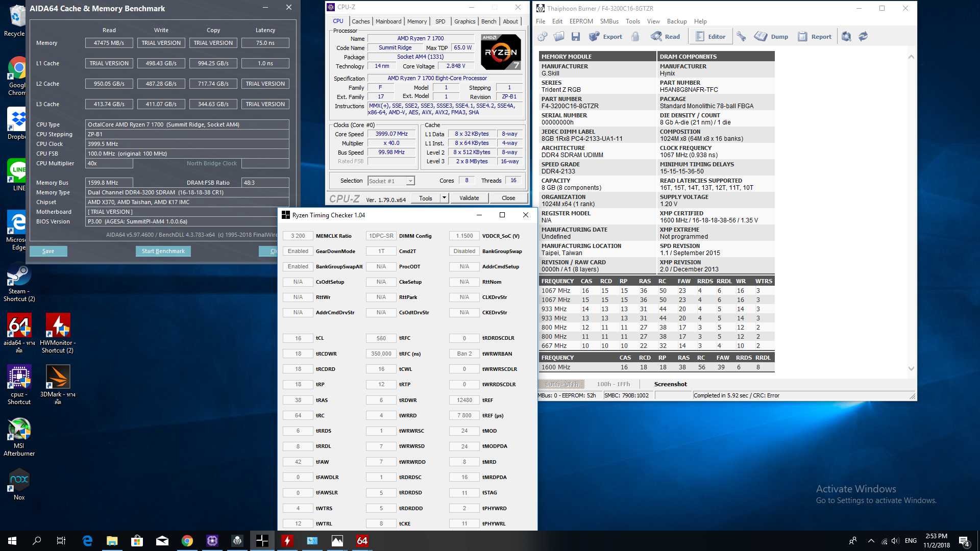Click the Dump toolbar button
This screenshot has height=551, width=980.
pyautogui.click(x=771, y=37)
